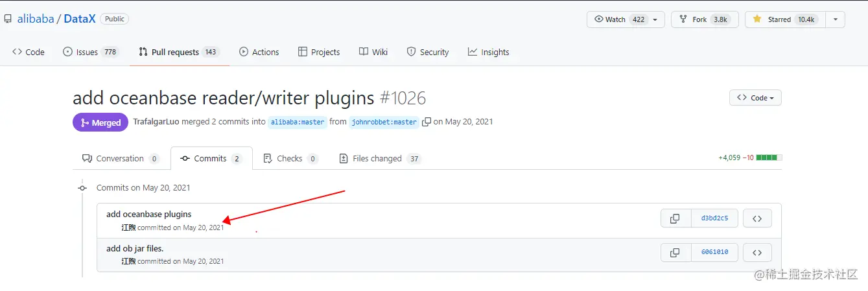
Task: Switch to the Code tab
Action: (29, 52)
